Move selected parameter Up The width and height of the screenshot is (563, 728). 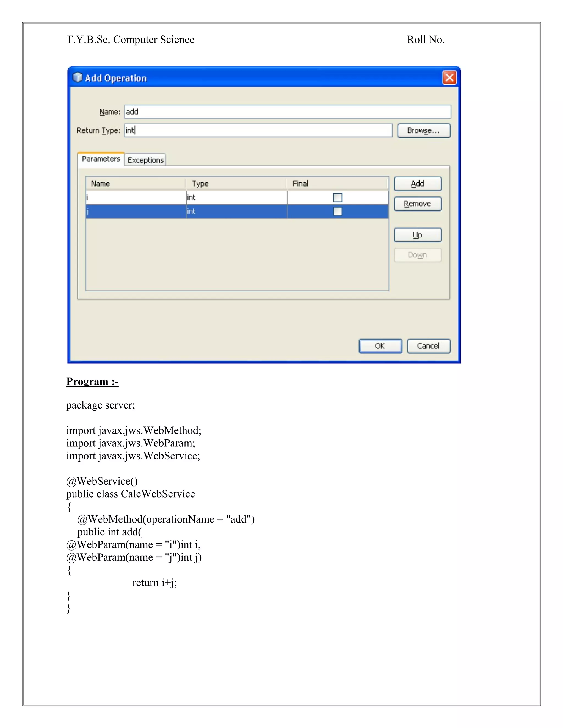pos(417,235)
